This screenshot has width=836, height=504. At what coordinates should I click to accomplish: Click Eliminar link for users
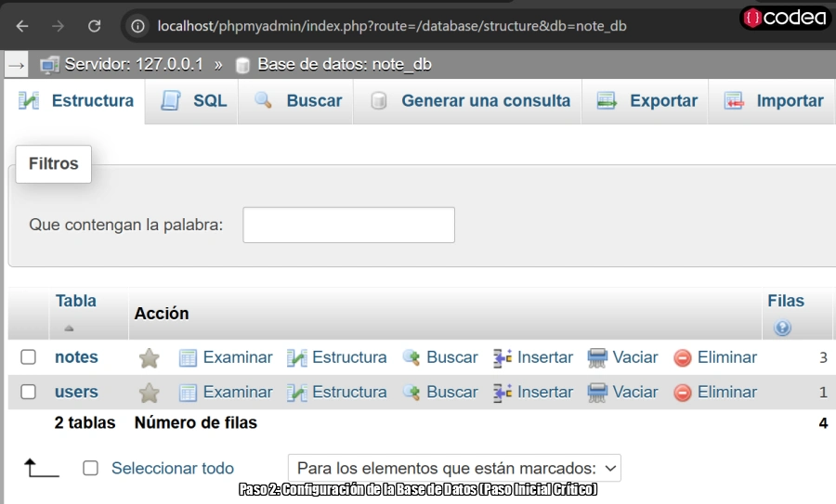(x=727, y=392)
